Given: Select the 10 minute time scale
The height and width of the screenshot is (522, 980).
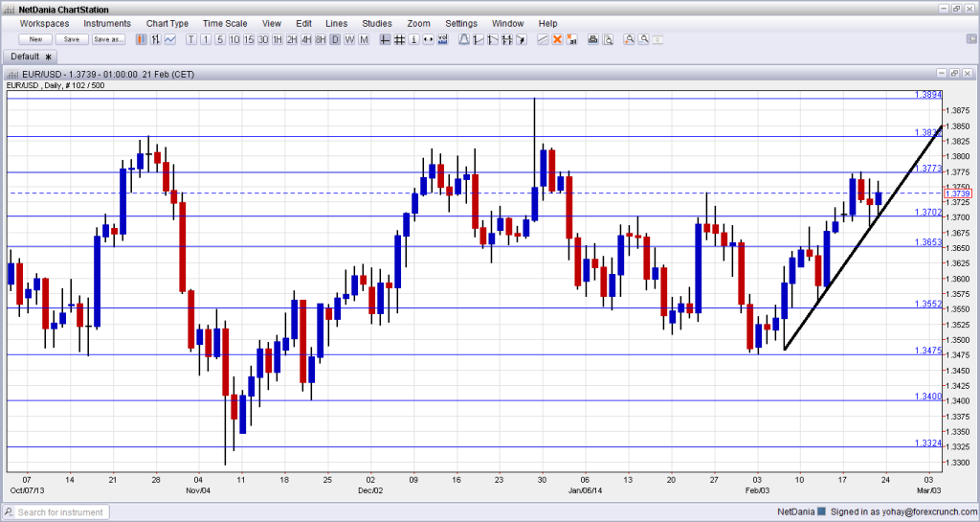Looking at the screenshot, I should point(234,39).
